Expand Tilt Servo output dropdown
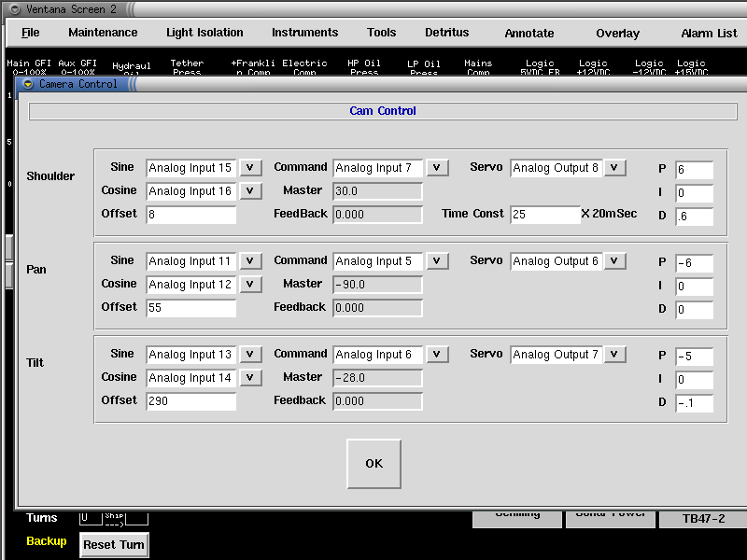Viewport: 747px width, 560px height. (x=614, y=355)
